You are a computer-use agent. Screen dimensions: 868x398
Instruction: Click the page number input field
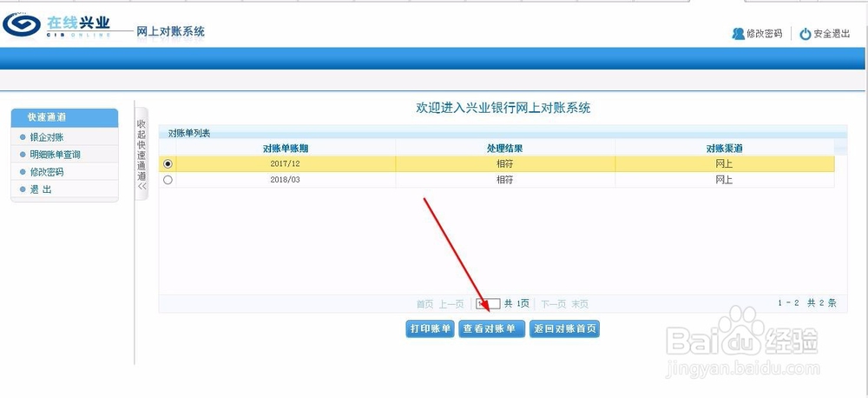(x=488, y=304)
